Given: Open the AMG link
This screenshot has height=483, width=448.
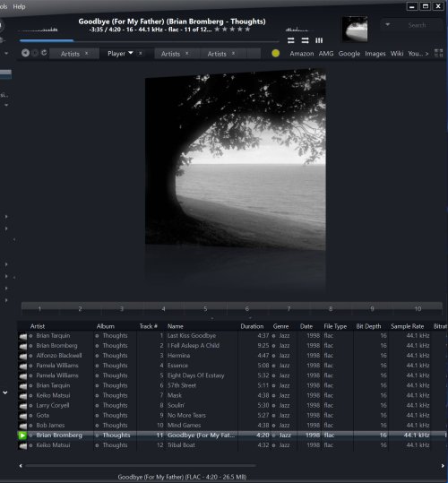Looking at the screenshot, I should tap(326, 54).
